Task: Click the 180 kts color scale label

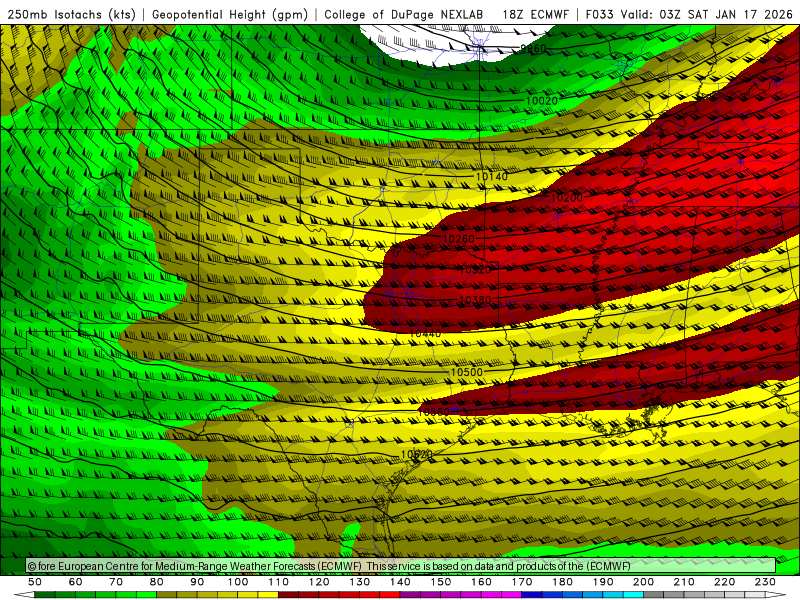Action: 562,582
